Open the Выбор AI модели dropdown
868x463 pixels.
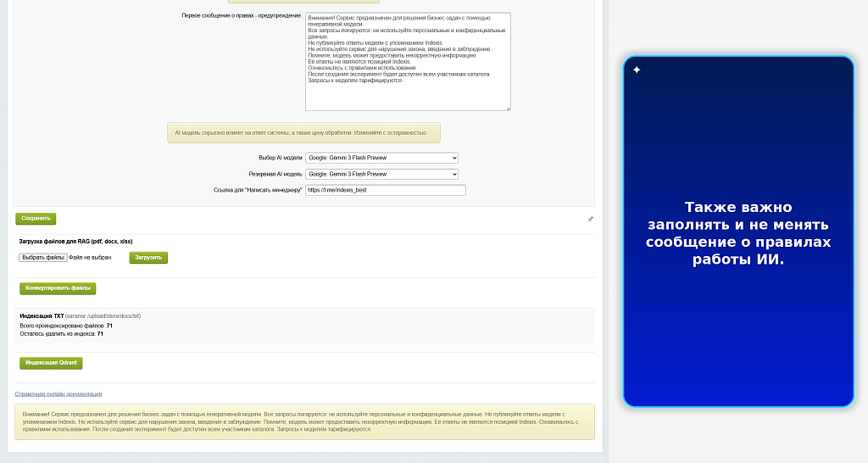(x=381, y=158)
